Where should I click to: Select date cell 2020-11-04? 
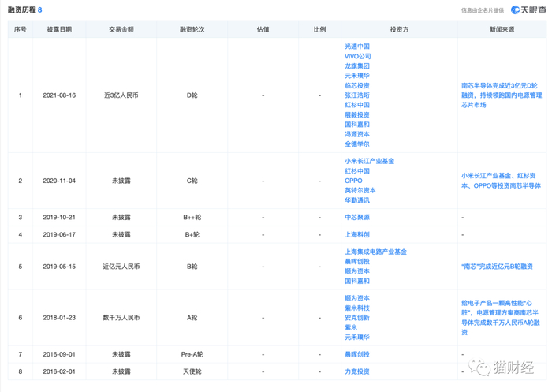point(59,181)
